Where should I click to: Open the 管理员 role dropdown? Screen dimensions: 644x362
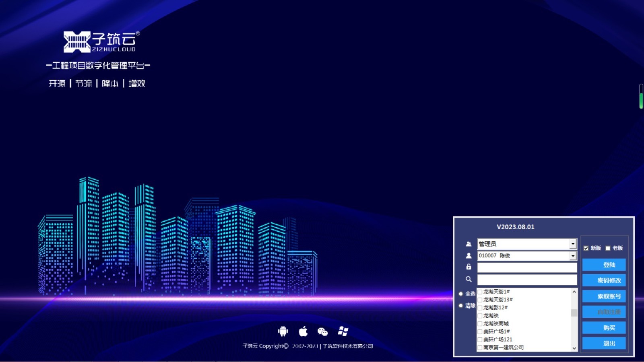573,244
